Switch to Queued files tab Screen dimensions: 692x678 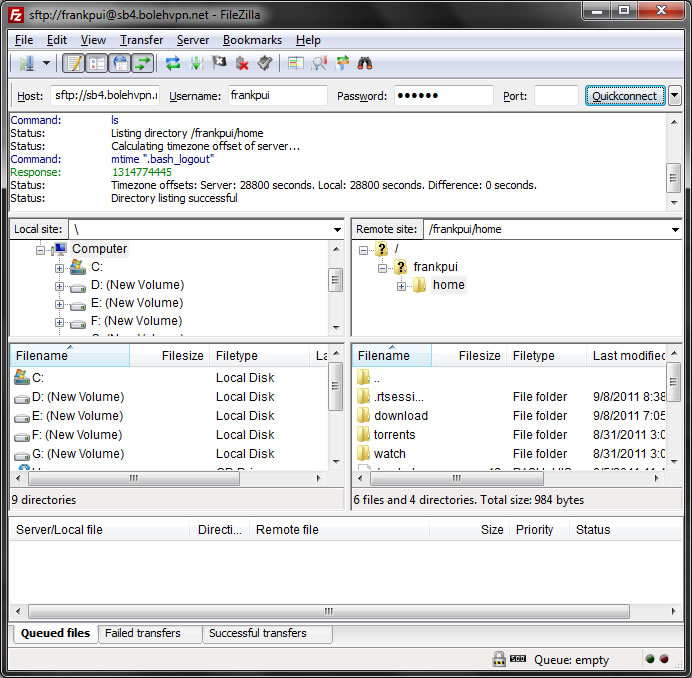click(x=55, y=633)
